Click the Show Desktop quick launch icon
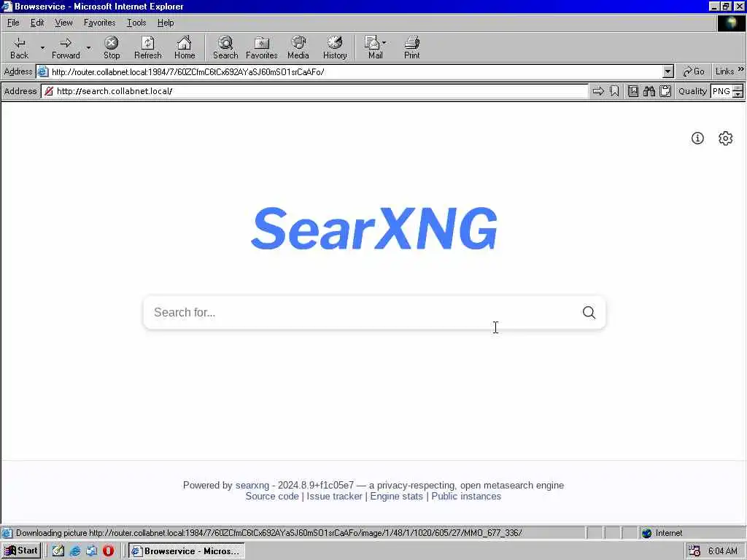This screenshot has width=747, height=560. [91, 551]
